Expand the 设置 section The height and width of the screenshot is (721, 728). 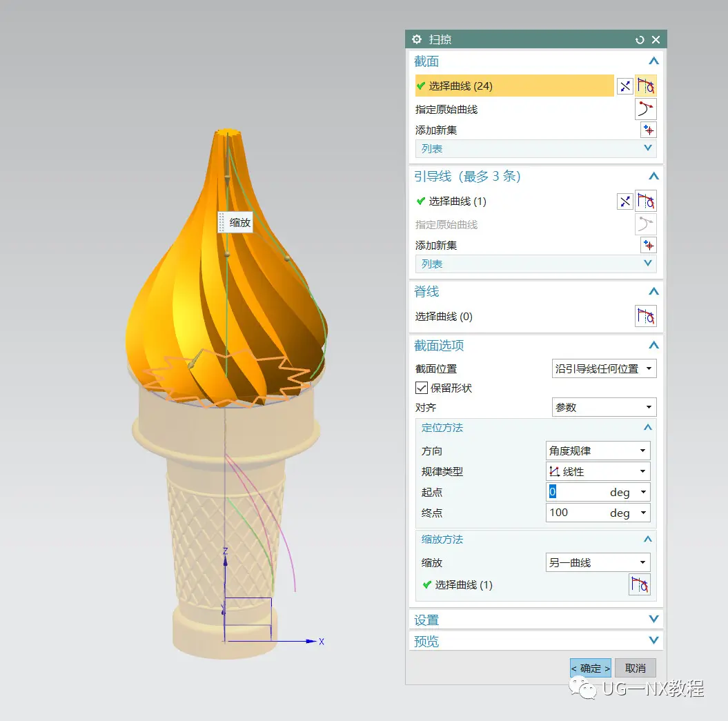[x=535, y=620]
